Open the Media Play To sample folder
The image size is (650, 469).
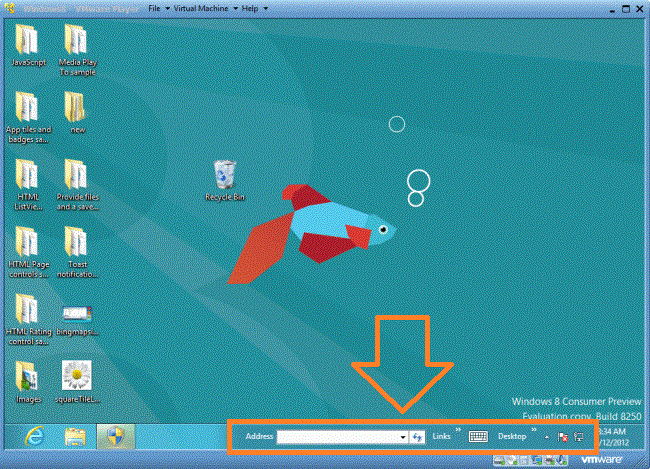[78, 50]
